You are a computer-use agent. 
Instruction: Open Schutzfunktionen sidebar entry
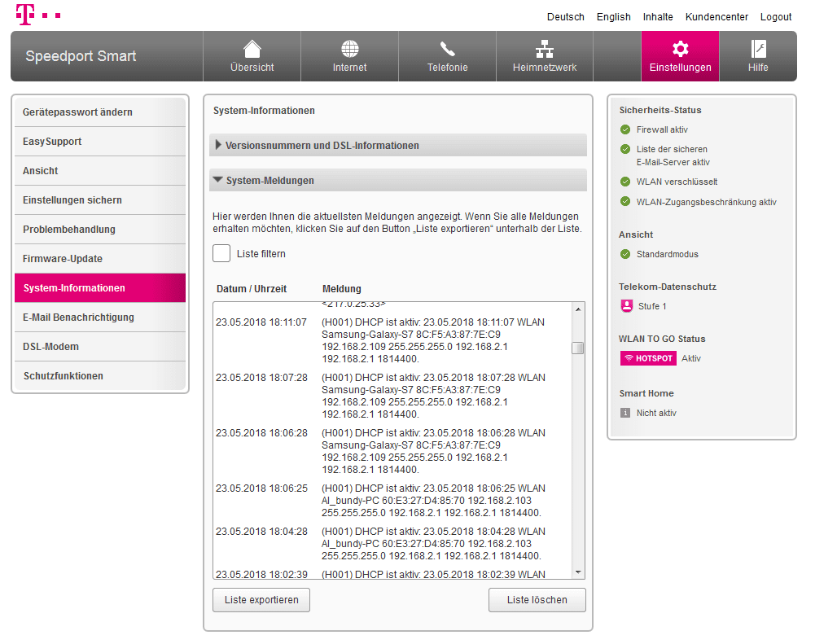(x=100, y=376)
